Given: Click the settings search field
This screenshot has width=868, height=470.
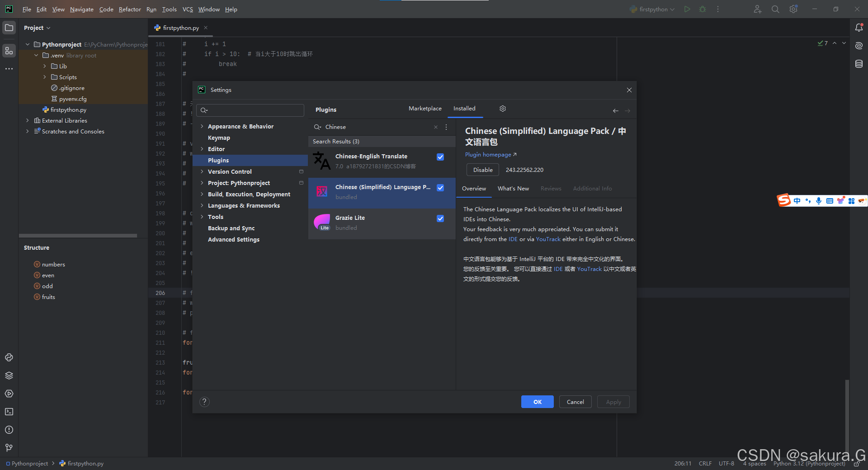Looking at the screenshot, I should [x=250, y=110].
